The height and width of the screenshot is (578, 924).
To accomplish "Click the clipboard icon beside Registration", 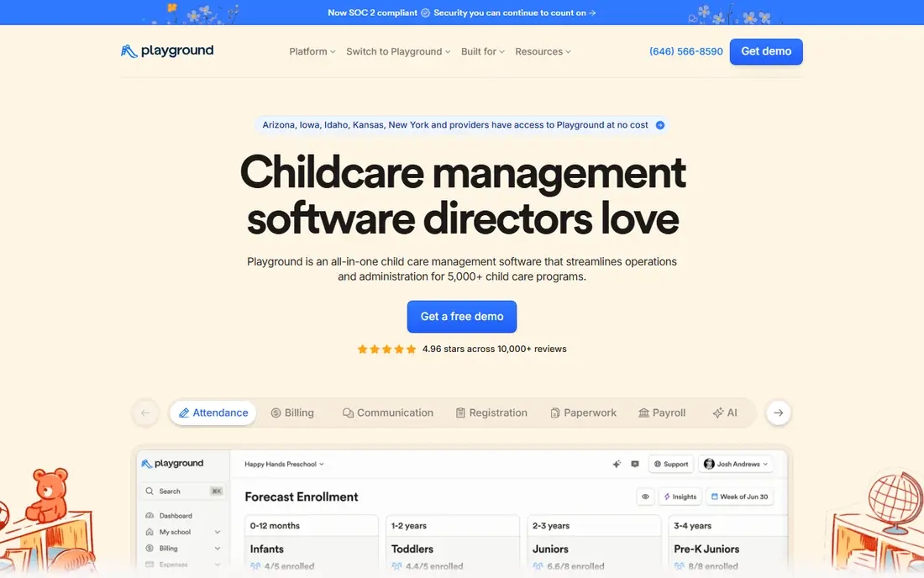I will pyautogui.click(x=460, y=413).
